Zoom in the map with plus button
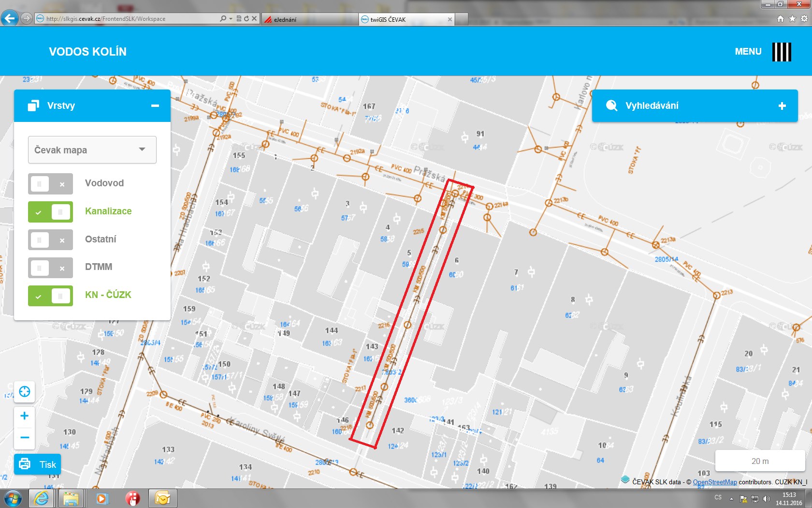Viewport: 812px width, 508px height. point(25,416)
